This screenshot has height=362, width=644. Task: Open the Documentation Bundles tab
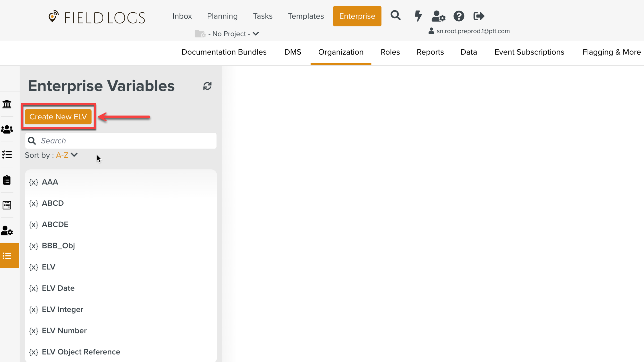pyautogui.click(x=224, y=52)
